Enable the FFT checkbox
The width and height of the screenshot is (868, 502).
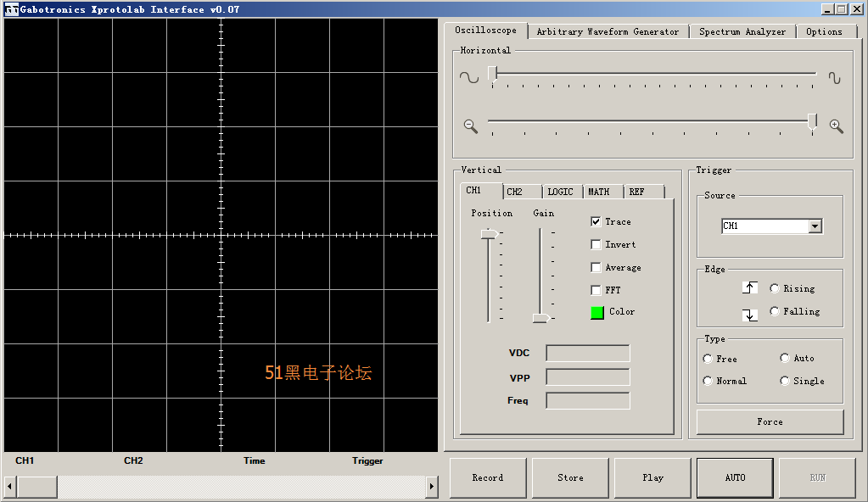tap(596, 290)
